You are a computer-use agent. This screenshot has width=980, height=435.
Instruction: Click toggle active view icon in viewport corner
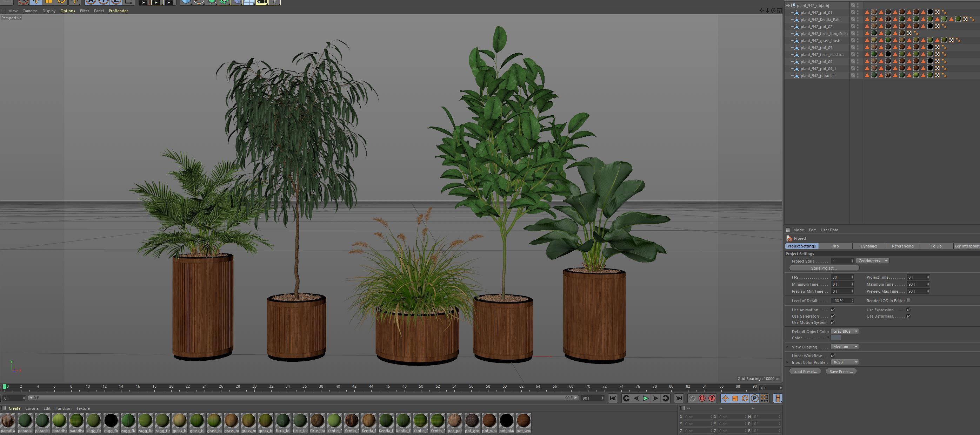pos(779,10)
